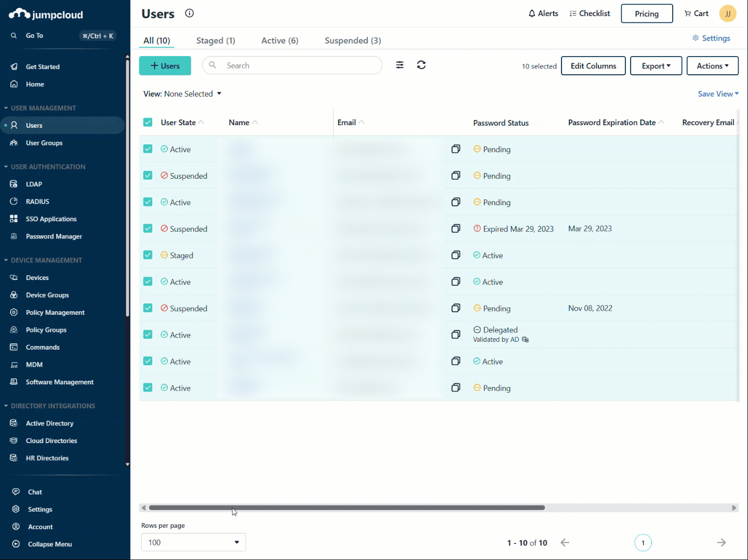
Task: Open the Alerts bell
Action: pos(543,14)
